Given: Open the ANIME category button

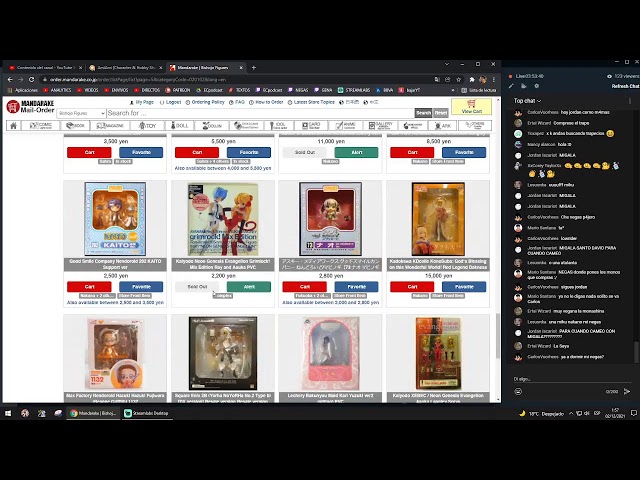Looking at the screenshot, I should (x=345, y=126).
